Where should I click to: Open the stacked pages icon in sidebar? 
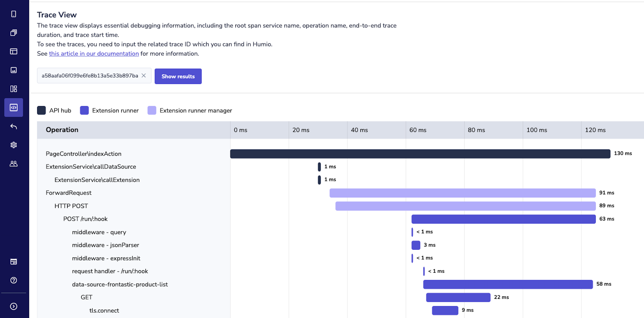pyautogui.click(x=14, y=33)
